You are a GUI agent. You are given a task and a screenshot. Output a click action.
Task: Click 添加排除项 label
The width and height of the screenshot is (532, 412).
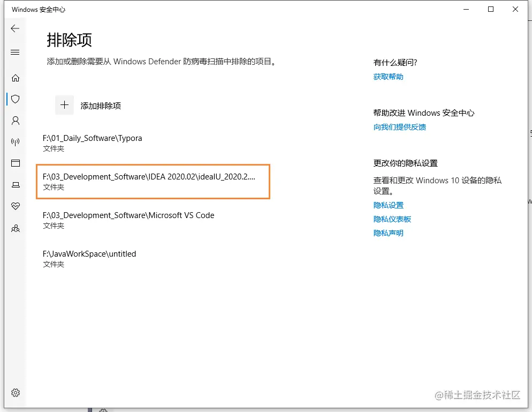[101, 106]
